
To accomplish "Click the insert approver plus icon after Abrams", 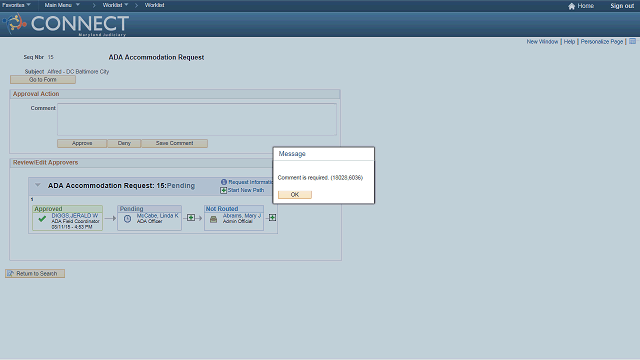I will click(x=272, y=218).
